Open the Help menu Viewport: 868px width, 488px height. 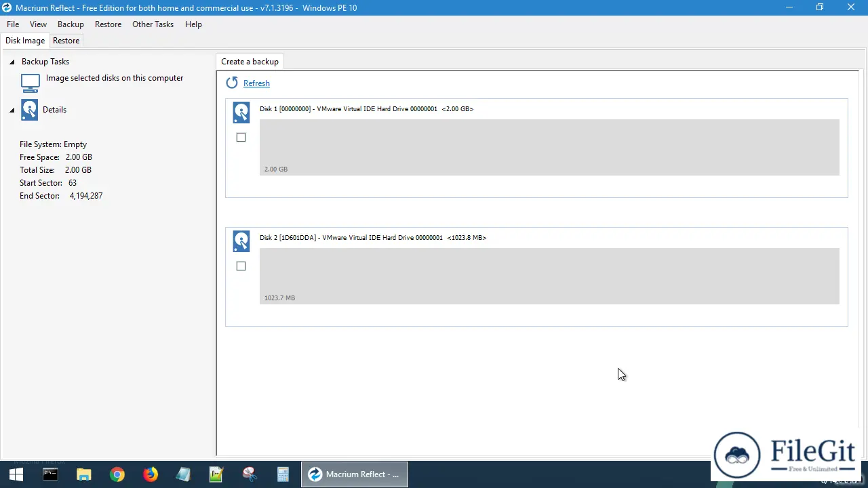point(193,24)
